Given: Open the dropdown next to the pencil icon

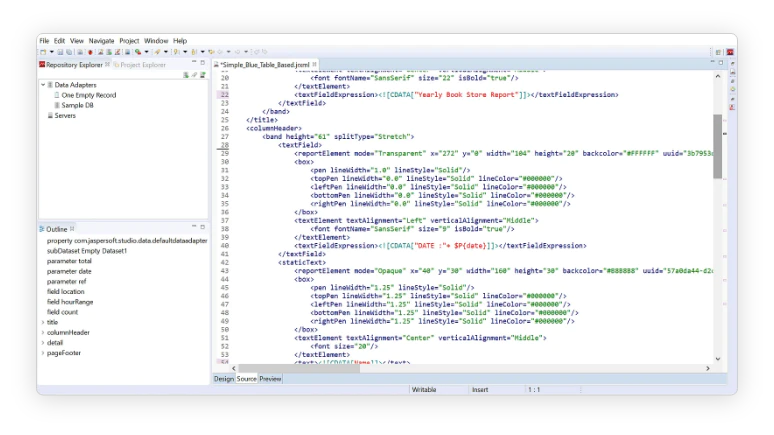Looking at the screenshot, I should pyautogui.click(x=166, y=52).
